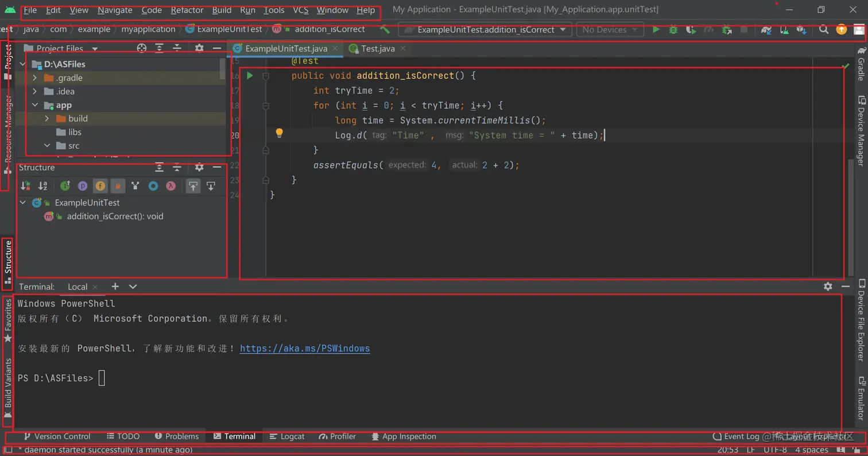Click the Project tree vertical scrollbar
Image resolution: width=868 pixels, height=456 pixels.
[x=223, y=69]
